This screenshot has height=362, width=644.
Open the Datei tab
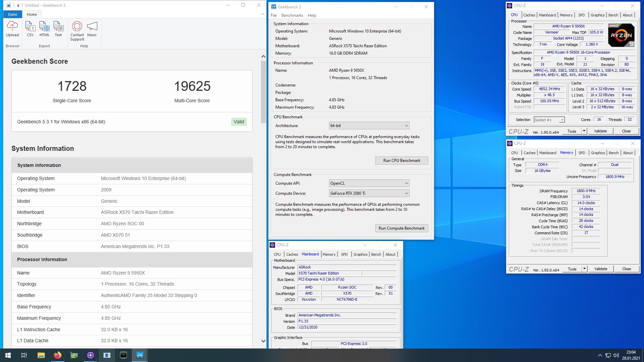pyautogui.click(x=12, y=14)
